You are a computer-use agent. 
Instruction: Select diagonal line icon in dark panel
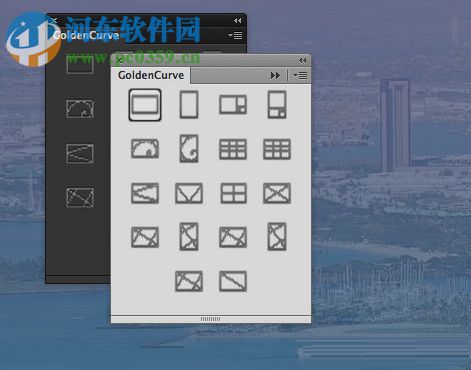[x=80, y=197]
